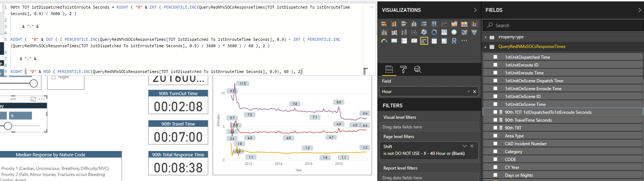Image resolution: width=644 pixels, height=181 pixels.
Task: Expand the Shift filter card
Action: tap(465, 146)
